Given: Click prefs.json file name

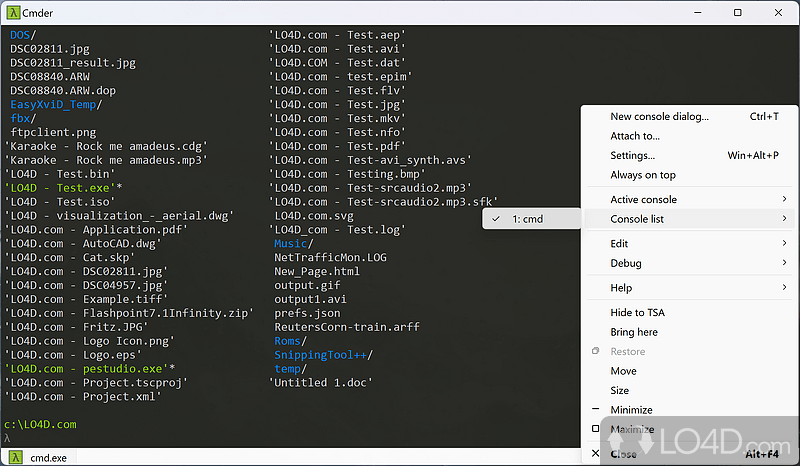Looking at the screenshot, I should click(307, 313).
